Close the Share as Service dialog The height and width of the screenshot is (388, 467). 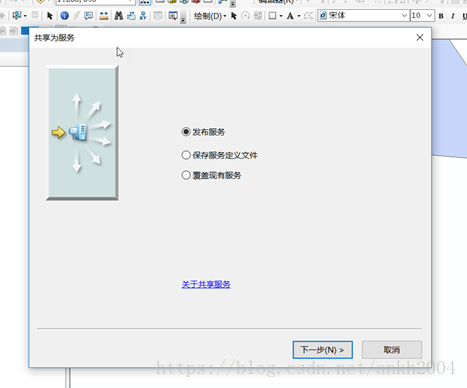click(420, 37)
